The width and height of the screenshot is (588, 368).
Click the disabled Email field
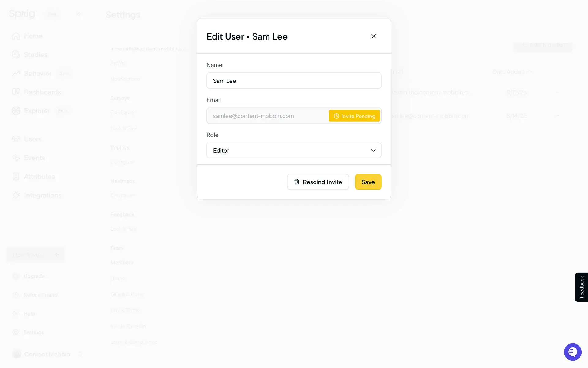click(x=266, y=116)
